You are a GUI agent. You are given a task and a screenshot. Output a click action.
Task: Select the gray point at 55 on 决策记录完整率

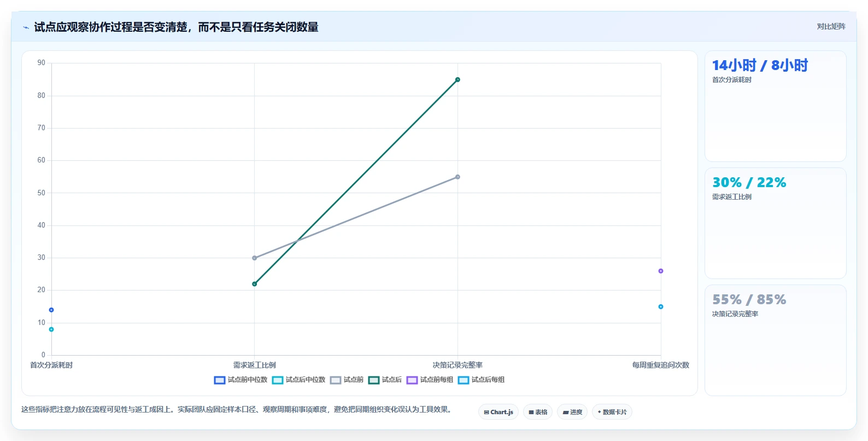pos(458,177)
